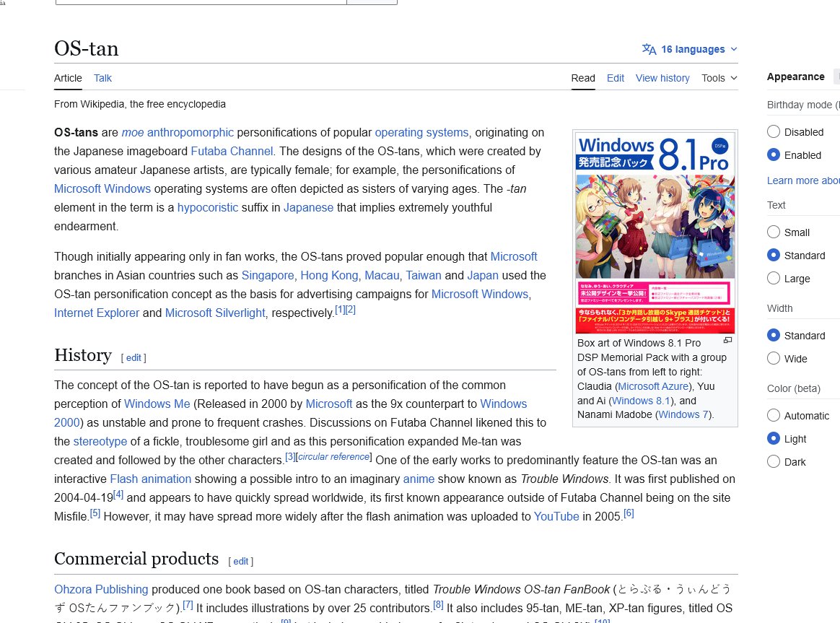Image resolution: width=840 pixels, height=623 pixels.
Task: Open the YouTube link
Action: tap(556, 516)
